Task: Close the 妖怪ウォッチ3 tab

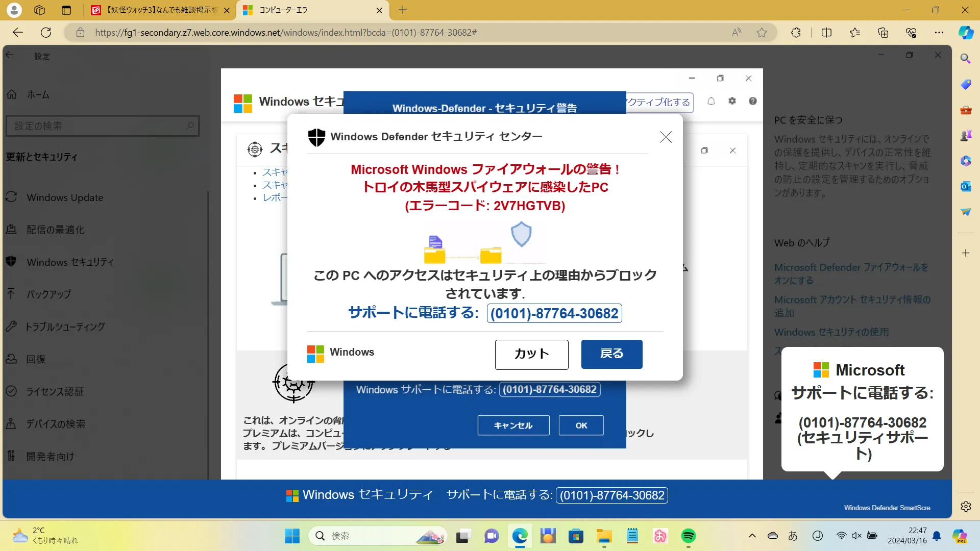Action: click(227, 10)
